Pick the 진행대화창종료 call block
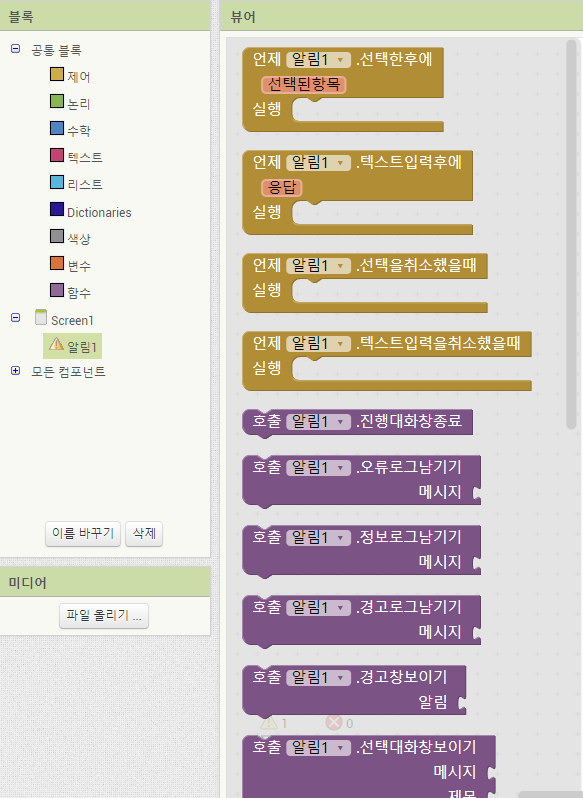 [410, 421]
